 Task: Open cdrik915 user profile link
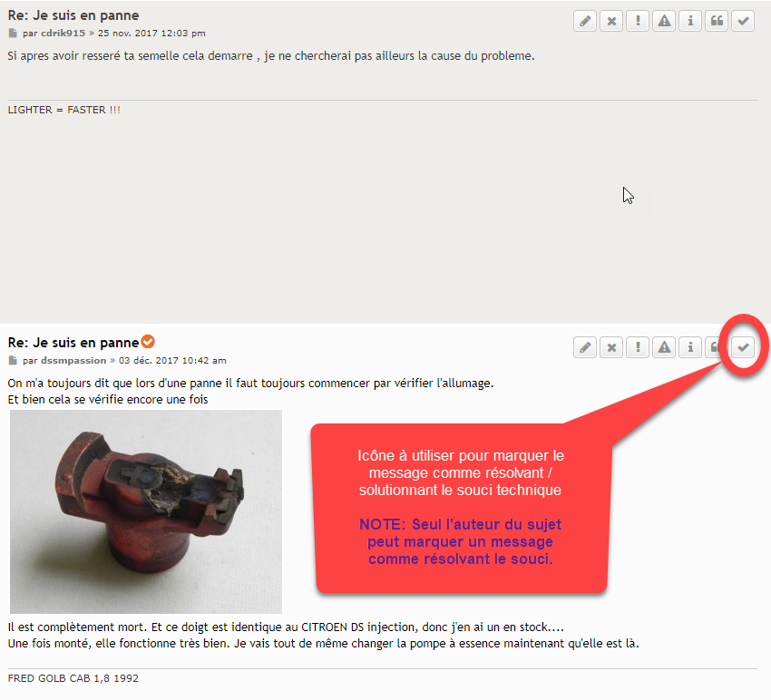(63, 34)
